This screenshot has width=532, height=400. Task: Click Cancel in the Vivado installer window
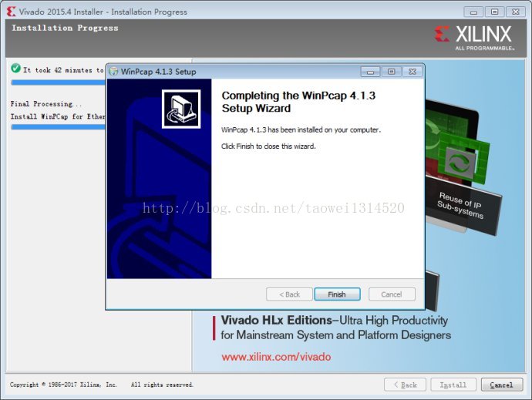501,385
